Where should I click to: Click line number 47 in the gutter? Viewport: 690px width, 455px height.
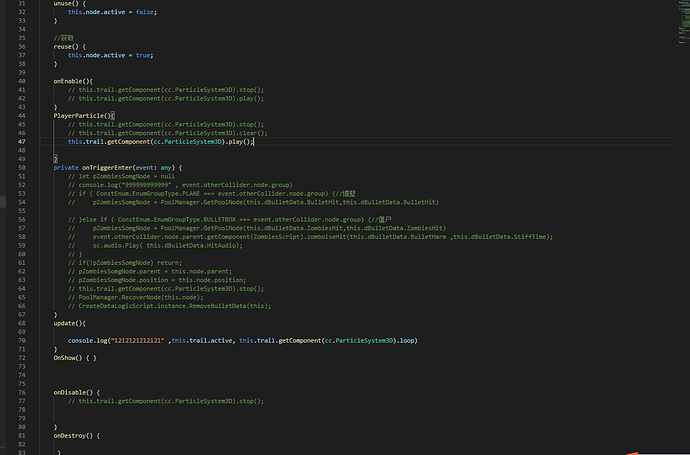(x=23, y=142)
